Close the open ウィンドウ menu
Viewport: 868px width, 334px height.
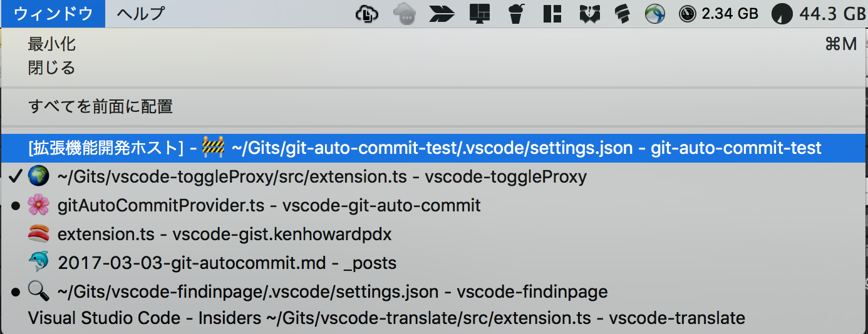(53, 13)
